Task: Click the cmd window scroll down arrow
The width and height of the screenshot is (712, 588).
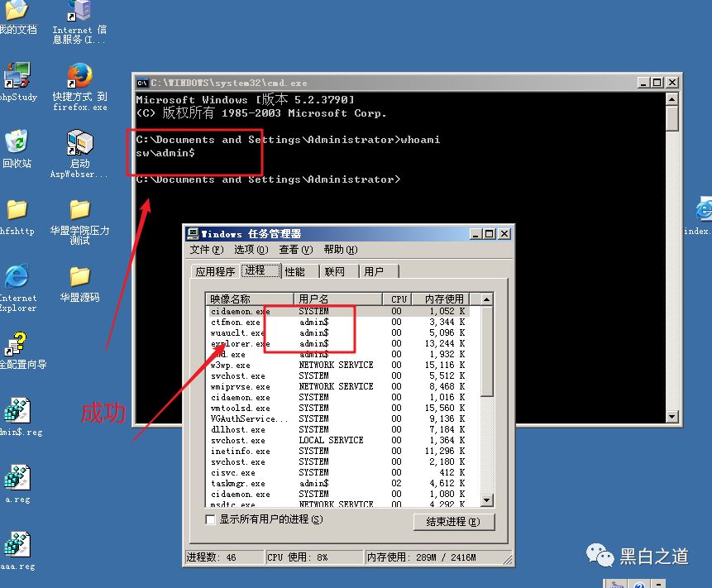Action: coord(672,416)
